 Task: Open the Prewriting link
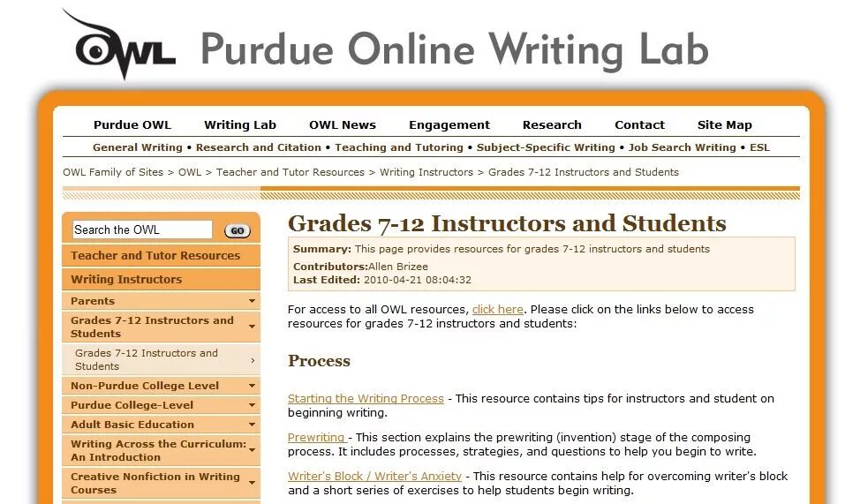317,437
